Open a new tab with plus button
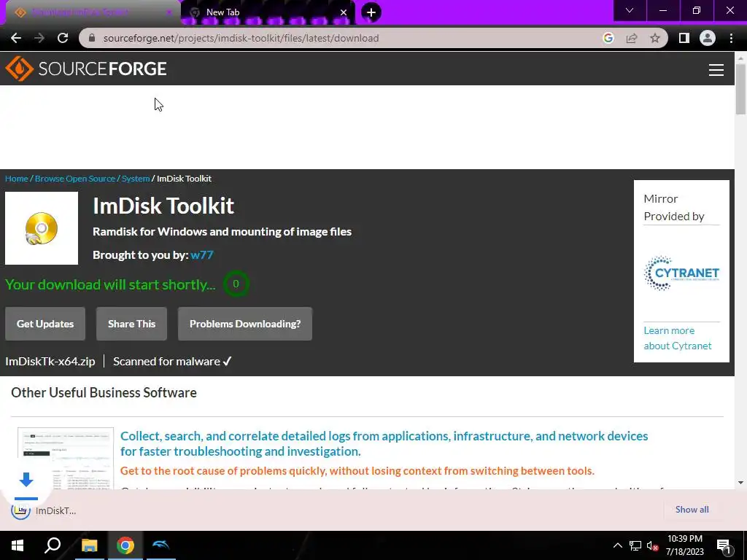The image size is (747, 560). [371, 12]
